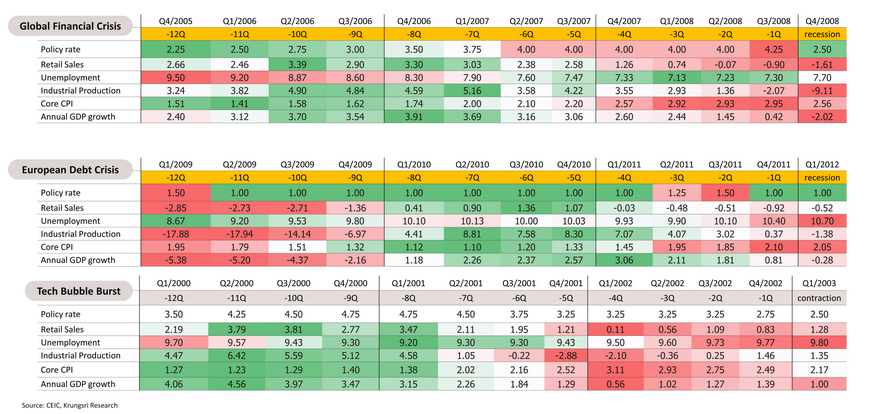Click the red -5.38 Annual GDP growth cell
870x414 pixels.
[176, 261]
